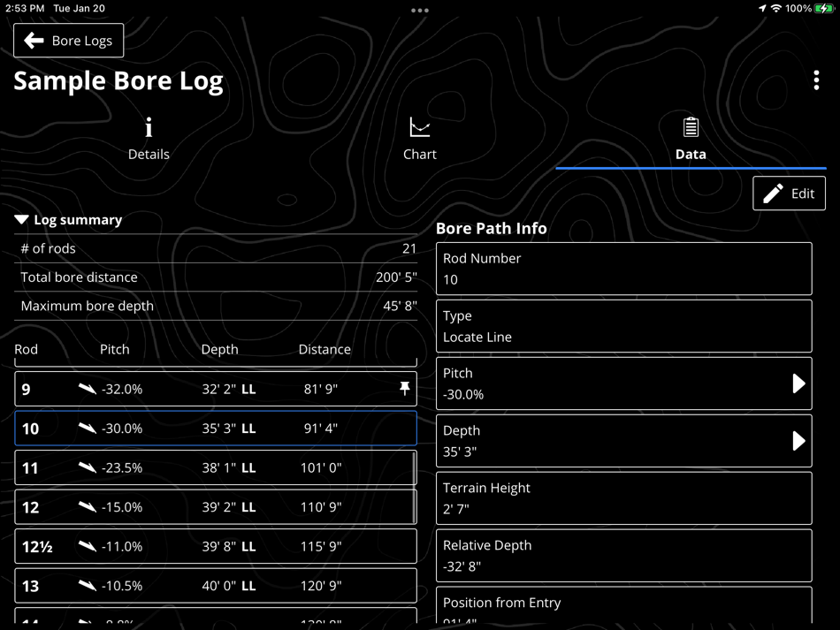
Task: Tap the location services arrow icon
Action: (x=762, y=9)
